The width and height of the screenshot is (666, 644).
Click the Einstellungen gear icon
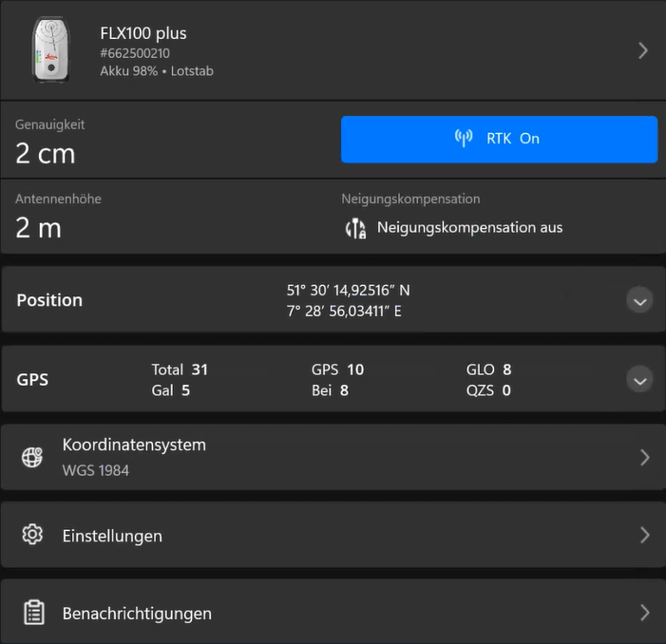[32, 535]
